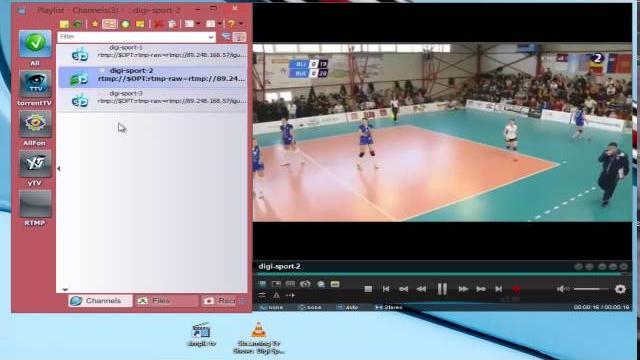Open the Auto aspect selector in status bar
The height and width of the screenshot is (360, 640).
coord(347,307)
